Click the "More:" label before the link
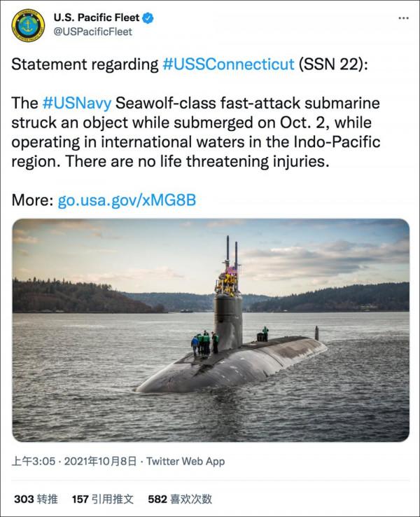The image size is (420, 517). (x=32, y=200)
